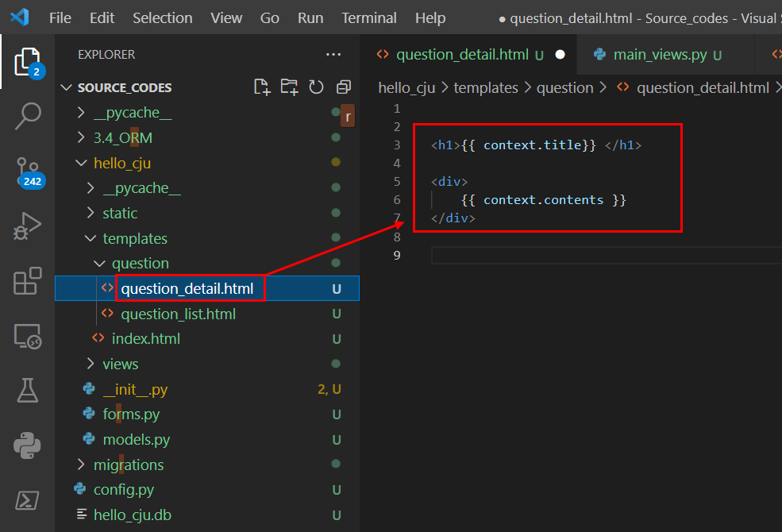Open the Python extension icon

pos(28,445)
